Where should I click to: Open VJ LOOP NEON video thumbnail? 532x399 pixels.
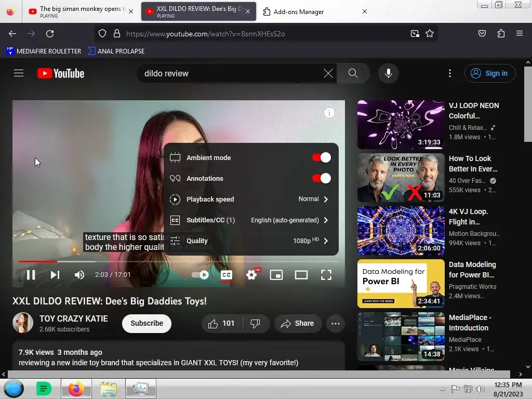401,125
